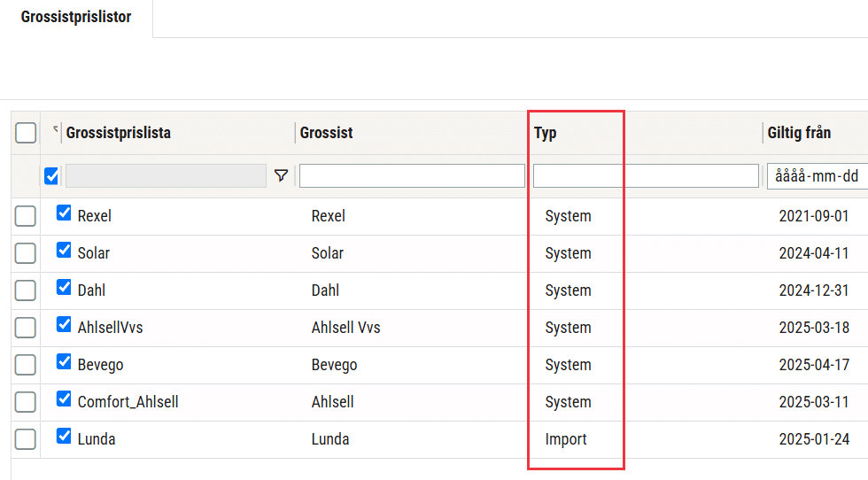Open the Grossistprislistor tab
Viewport: 868px width, 480px height.
[76, 17]
